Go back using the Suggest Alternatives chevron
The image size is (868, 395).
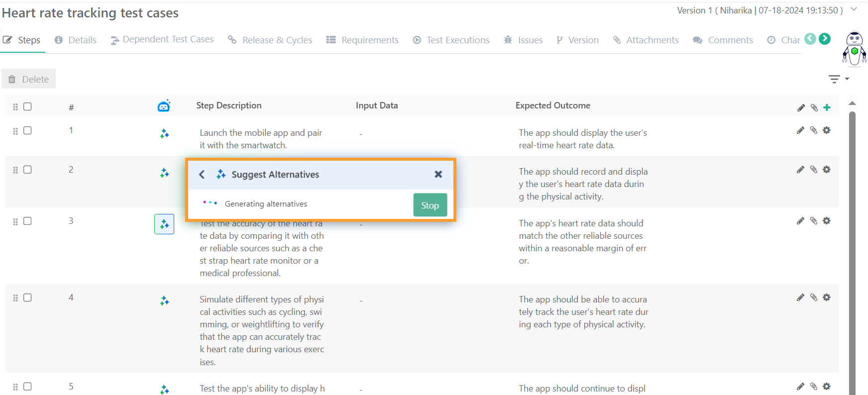click(x=202, y=175)
